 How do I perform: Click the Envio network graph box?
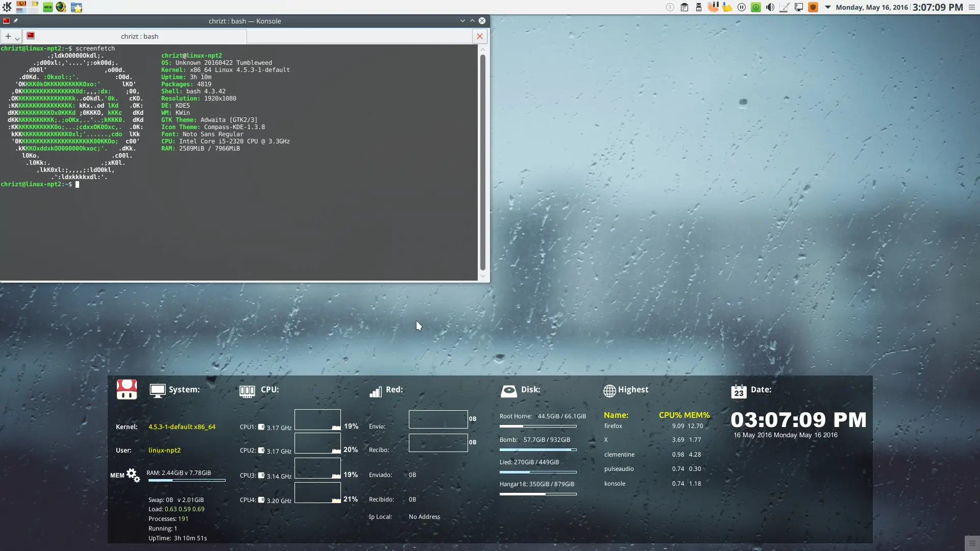click(x=438, y=419)
